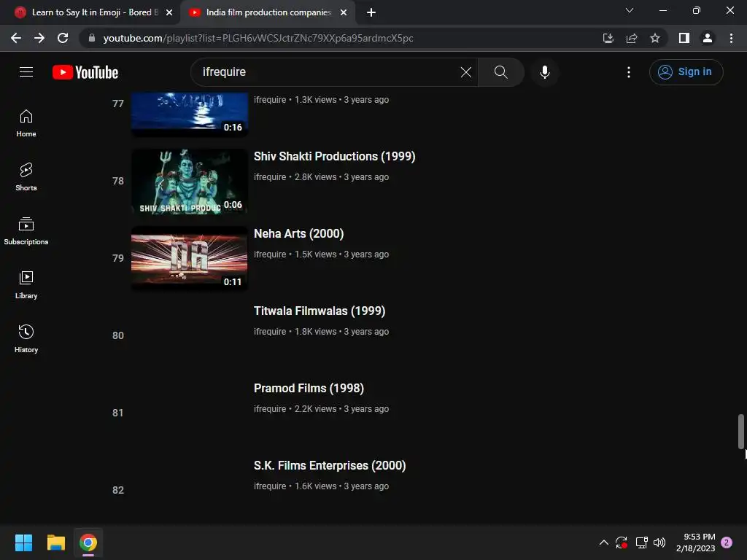This screenshot has width=747, height=560.
Task: Open network icon in system tray
Action: [641, 542]
